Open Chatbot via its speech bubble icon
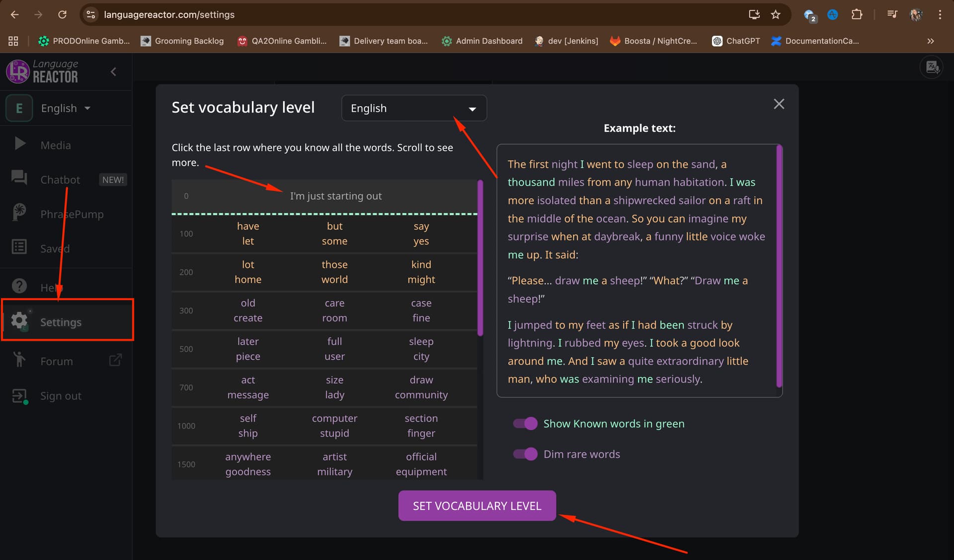Image resolution: width=954 pixels, height=560 pixels. (19, 178)
